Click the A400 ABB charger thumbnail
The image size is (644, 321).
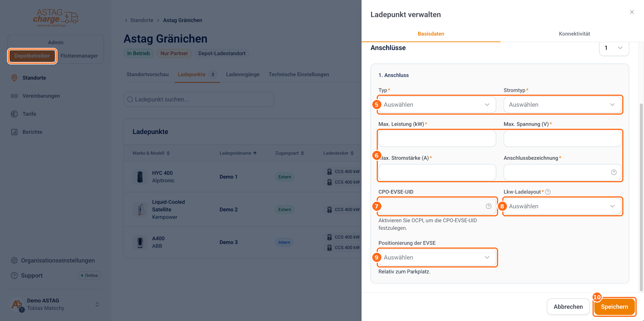click(x=140, y=243)
